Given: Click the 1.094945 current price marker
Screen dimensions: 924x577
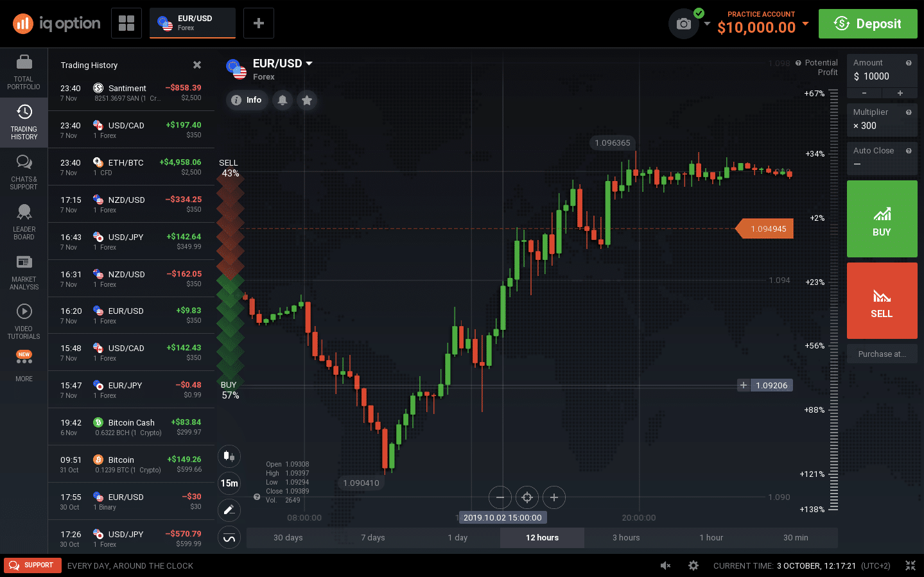Looking at the screenshot, I should [765, 229].
